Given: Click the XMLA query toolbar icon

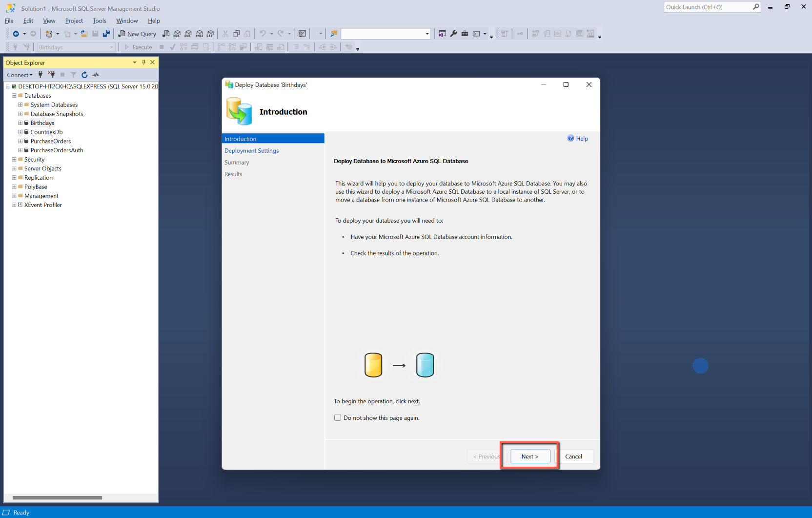Looking at the screenshot, I should click(199, 34).
